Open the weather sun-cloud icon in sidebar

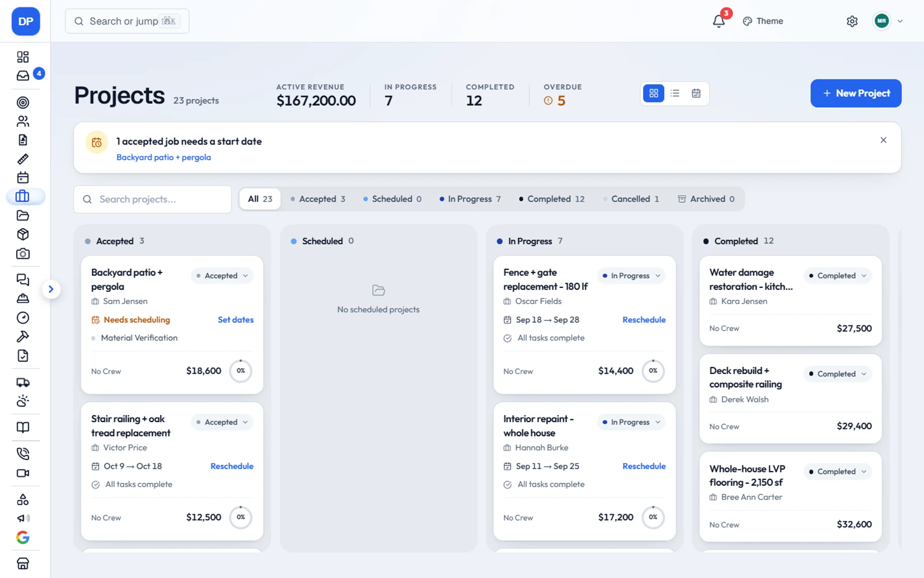[23, 401]
